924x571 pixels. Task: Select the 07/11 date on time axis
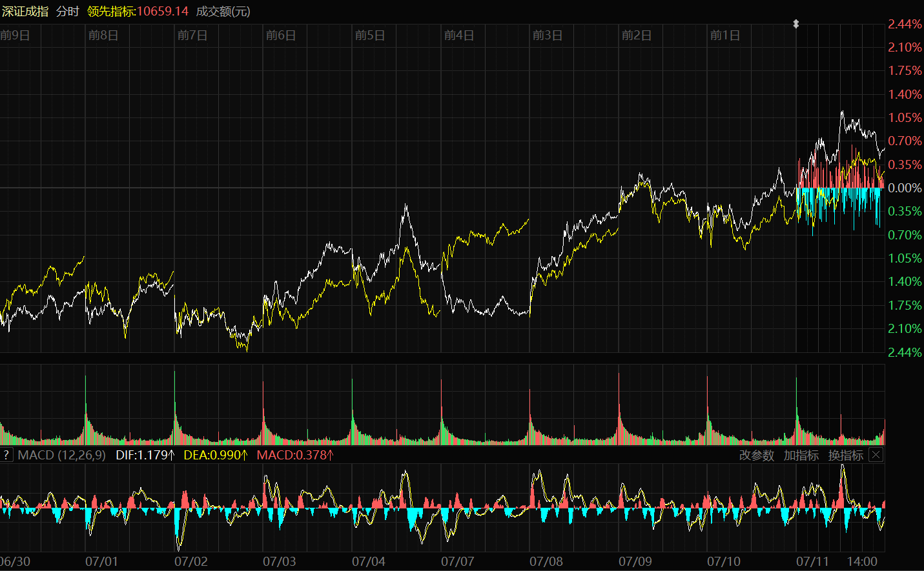coord(812,561)
